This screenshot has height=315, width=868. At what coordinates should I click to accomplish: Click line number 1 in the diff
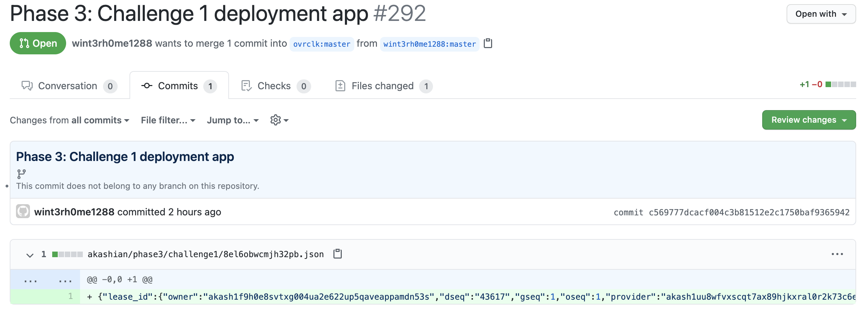(x=71, y=296)
